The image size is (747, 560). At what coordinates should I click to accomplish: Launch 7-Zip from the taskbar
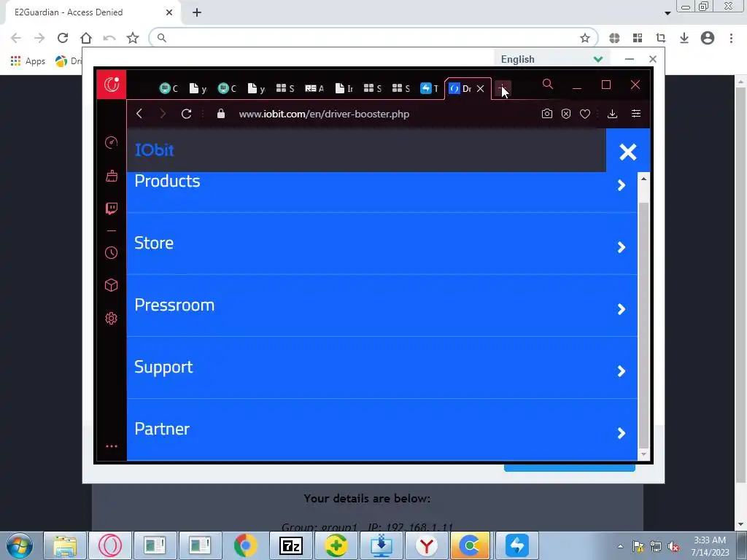(290, 545)
